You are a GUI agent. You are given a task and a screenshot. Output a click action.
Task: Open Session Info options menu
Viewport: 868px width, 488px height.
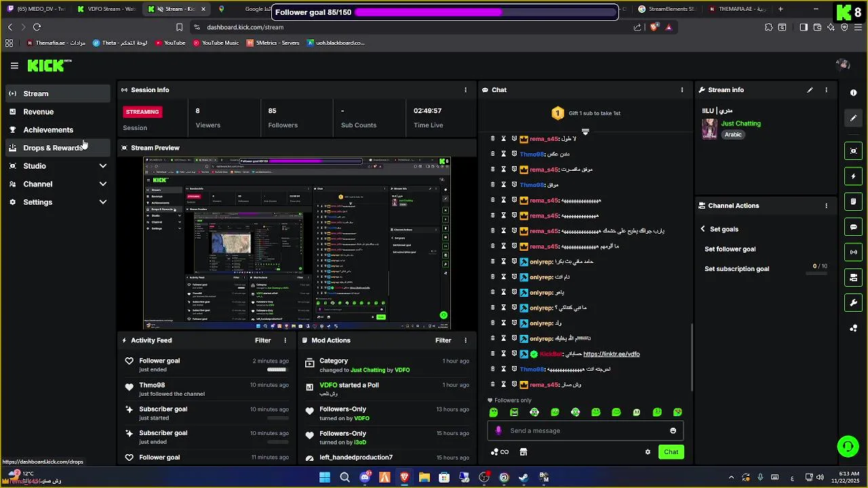465,89
